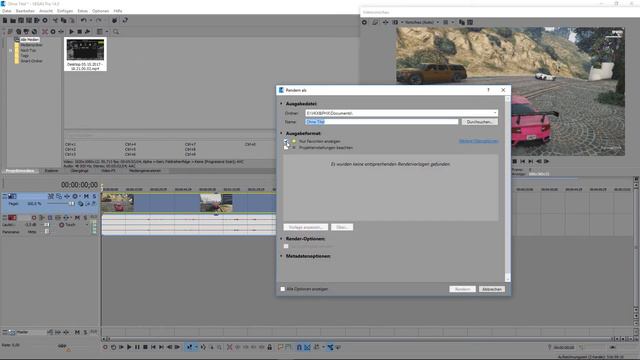Open the Preview settings gear icon in Video Preview
Image resolution: width=640 pixels, height=360 pixels.
point(364,22)
